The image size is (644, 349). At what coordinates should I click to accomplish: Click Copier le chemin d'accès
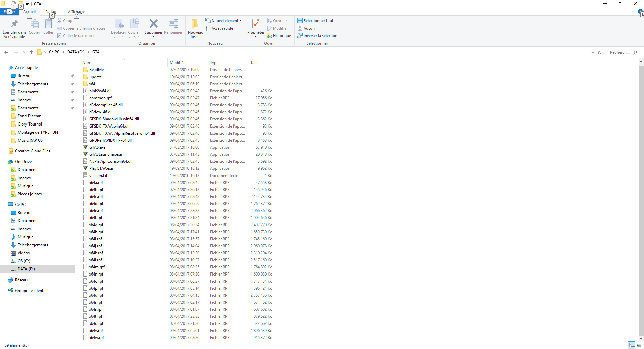tap(81, 28)
